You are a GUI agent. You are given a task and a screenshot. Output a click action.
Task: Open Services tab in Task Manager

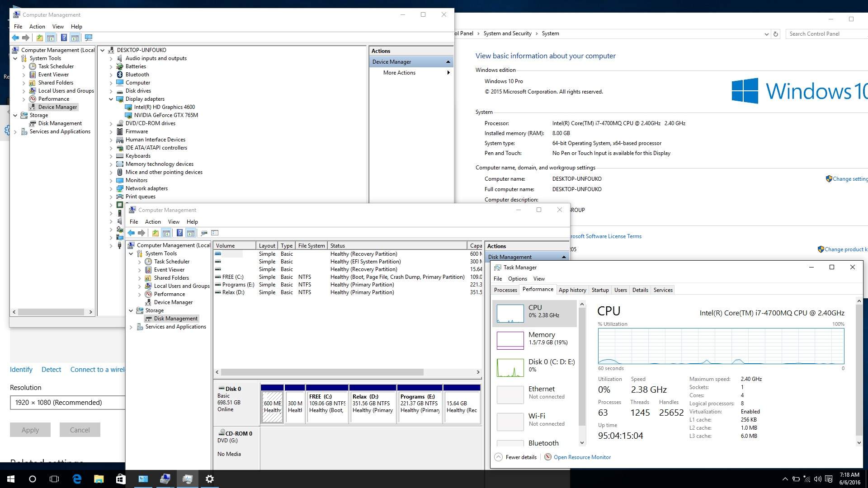click(663, 290)
